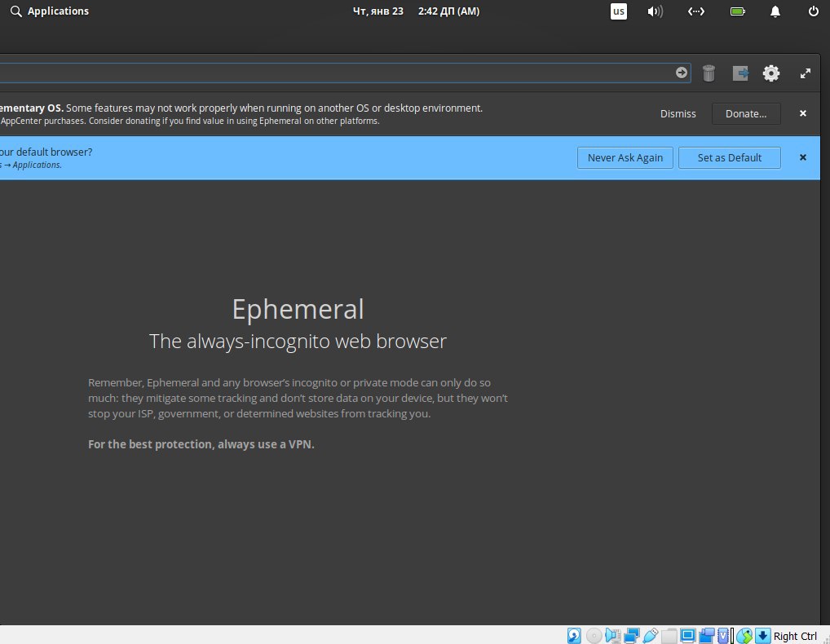Click the VirtualBox mouse integration icon
Image resolution: width=830 pixels, height=644 pixels.
[x=744, y=636]
